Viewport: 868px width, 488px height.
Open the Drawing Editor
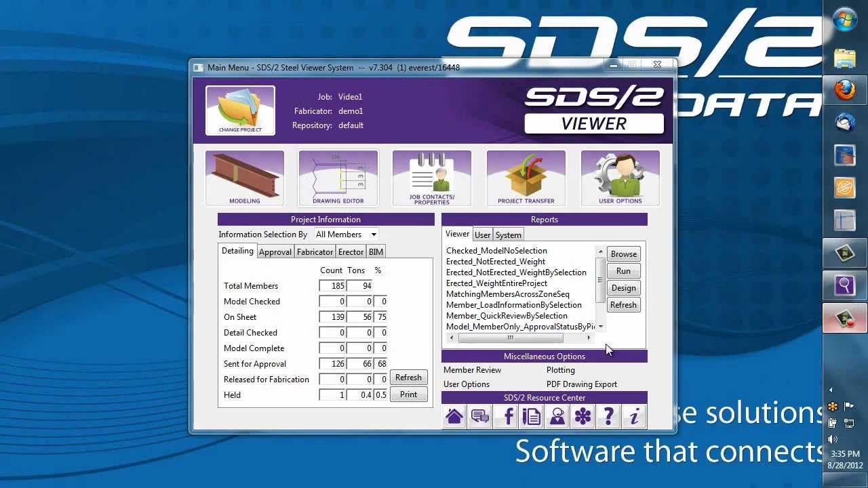tap(338, 178)
